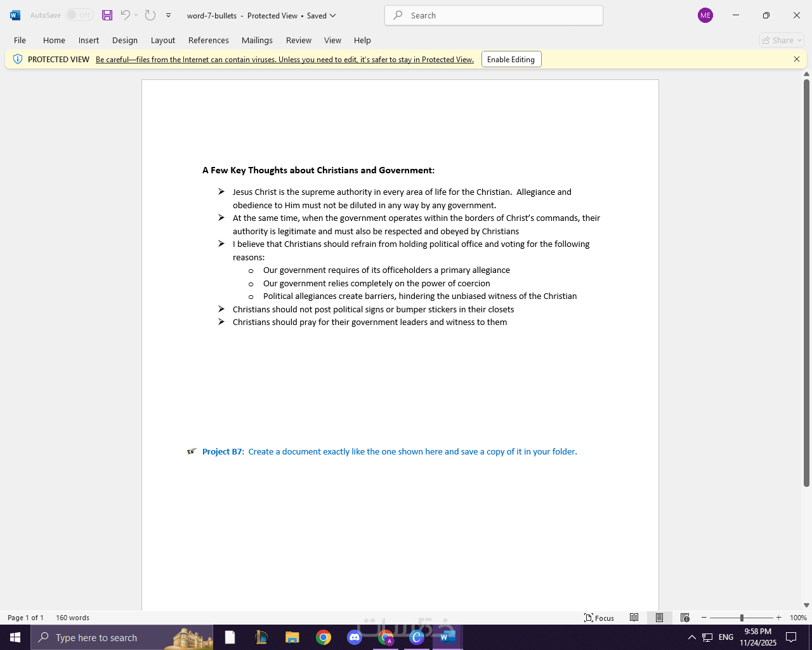Click the Enable Editing button
Screen dimensions: 812x650
click(511, 59)
